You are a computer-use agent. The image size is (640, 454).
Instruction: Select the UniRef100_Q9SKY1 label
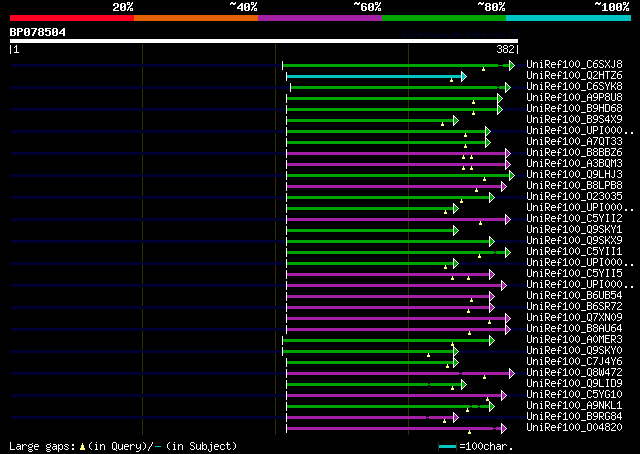point(574,229)
